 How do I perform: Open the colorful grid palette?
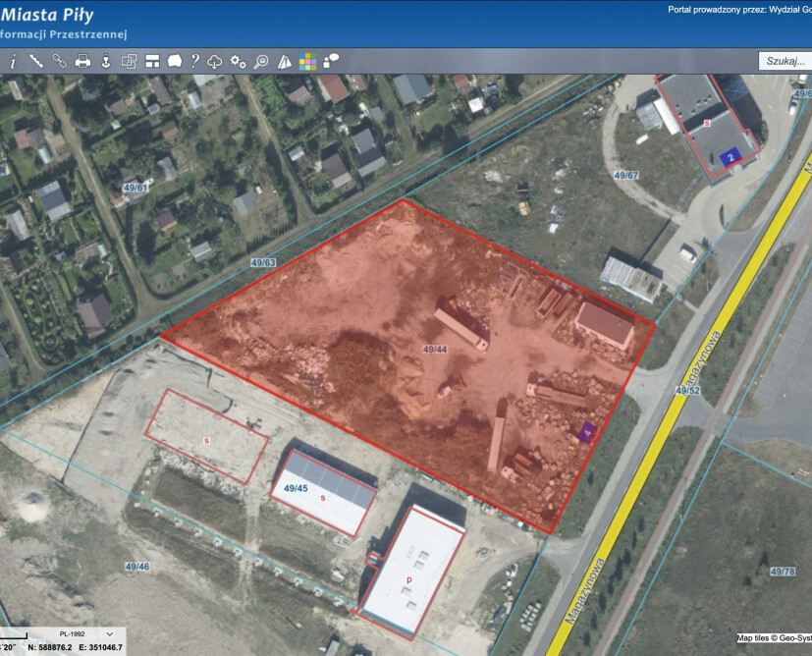[x=308, y=61]
